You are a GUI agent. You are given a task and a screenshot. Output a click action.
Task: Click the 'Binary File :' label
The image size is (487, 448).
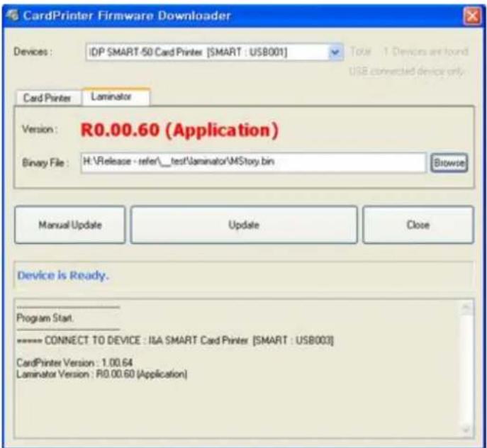click(45, 162)
